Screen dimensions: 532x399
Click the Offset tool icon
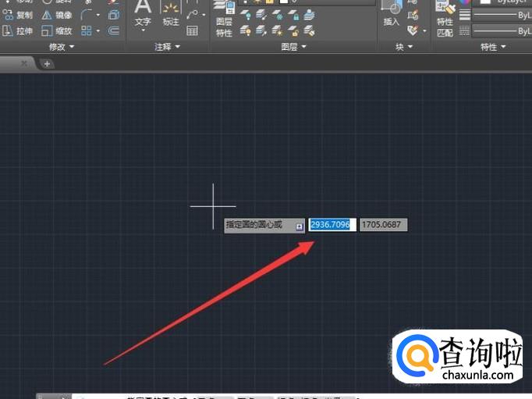[113, 31]
